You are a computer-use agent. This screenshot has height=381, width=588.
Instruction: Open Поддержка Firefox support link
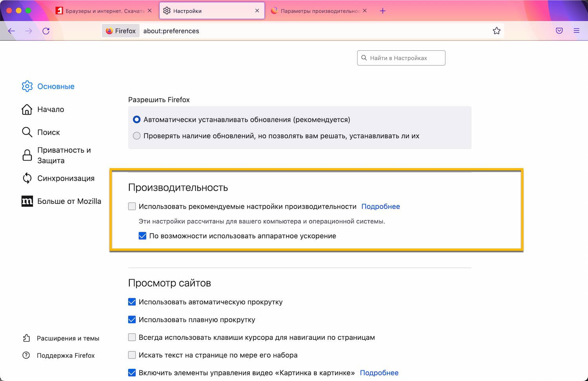pos(65,355)
